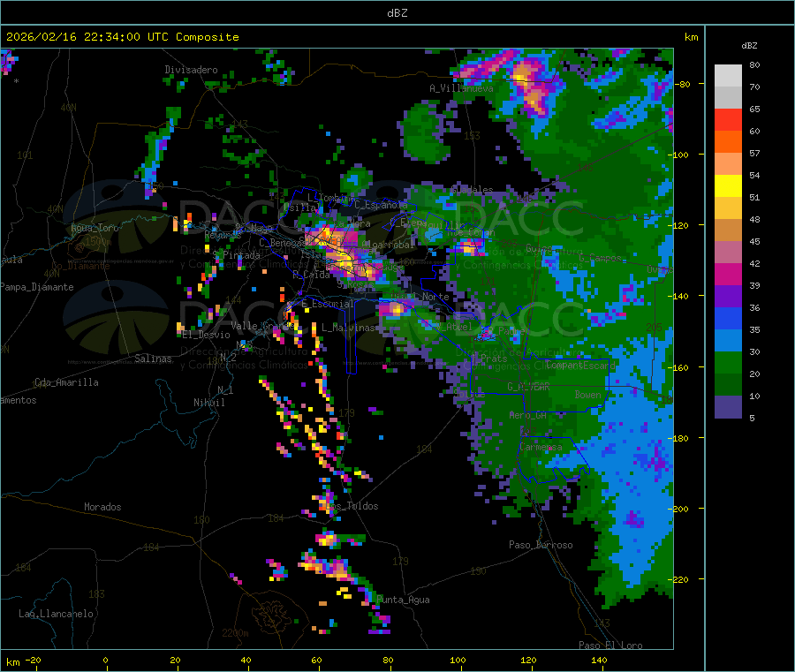Click the '65' value in the dBZ legend
The image size is (795, 672).
point(754,109)
